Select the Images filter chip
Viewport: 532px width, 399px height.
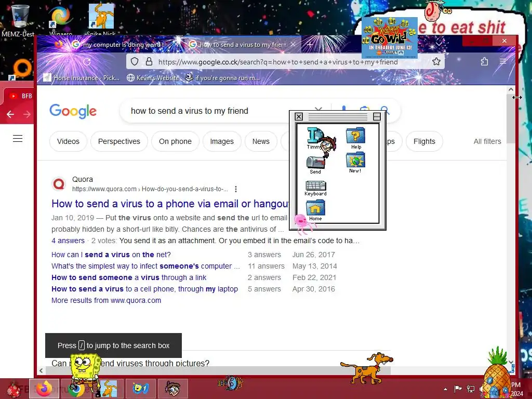point(222,141)
